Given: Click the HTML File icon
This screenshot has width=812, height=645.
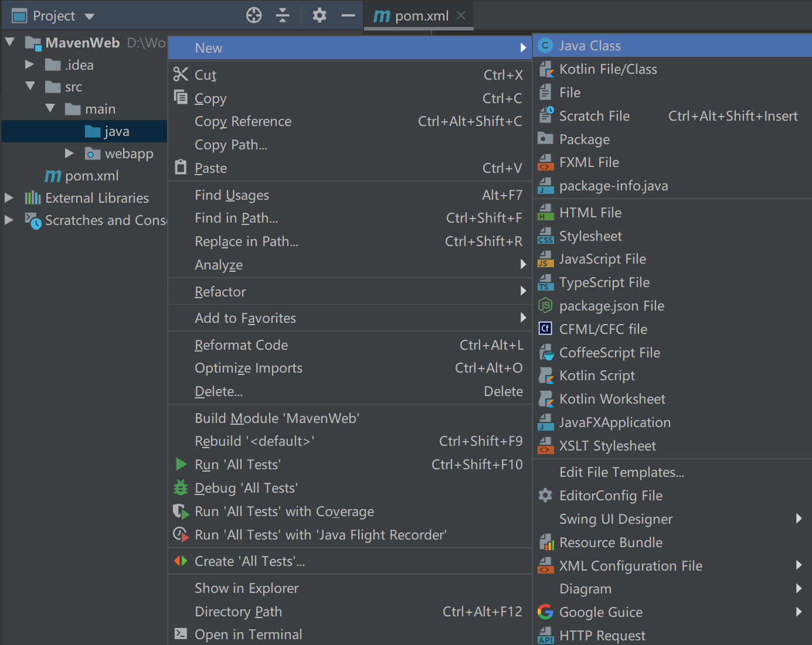Looking at the screenshot, I should click(545, 212).
